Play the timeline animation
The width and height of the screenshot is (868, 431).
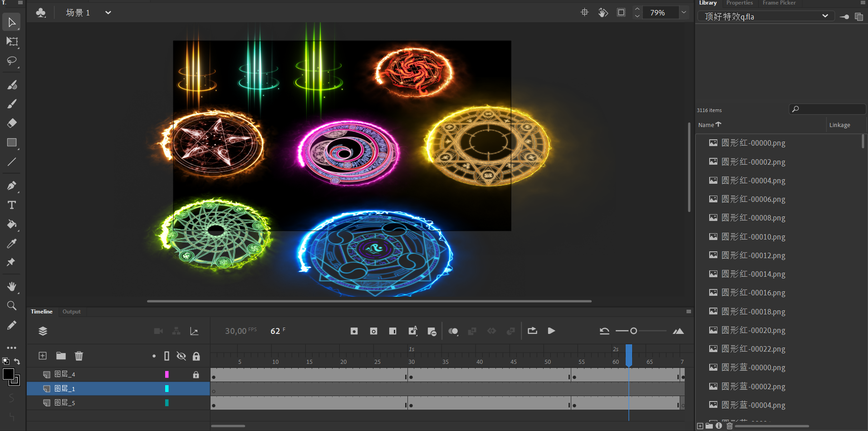coord(551,331)
